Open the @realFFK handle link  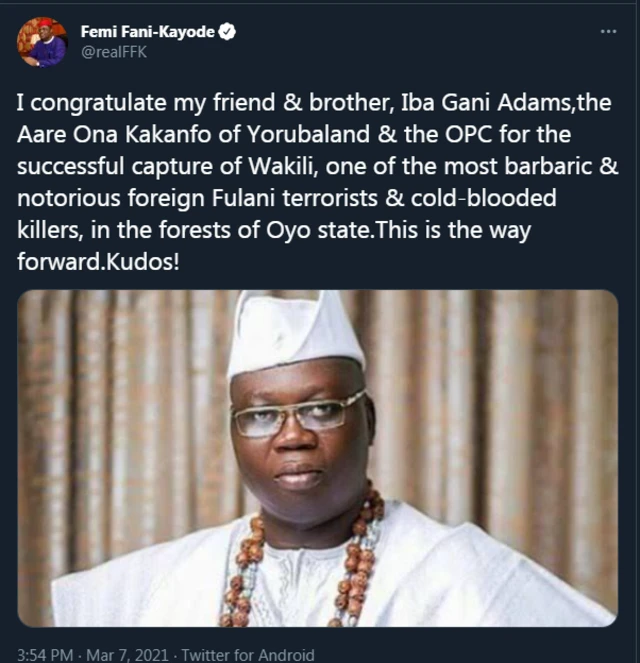113,52
